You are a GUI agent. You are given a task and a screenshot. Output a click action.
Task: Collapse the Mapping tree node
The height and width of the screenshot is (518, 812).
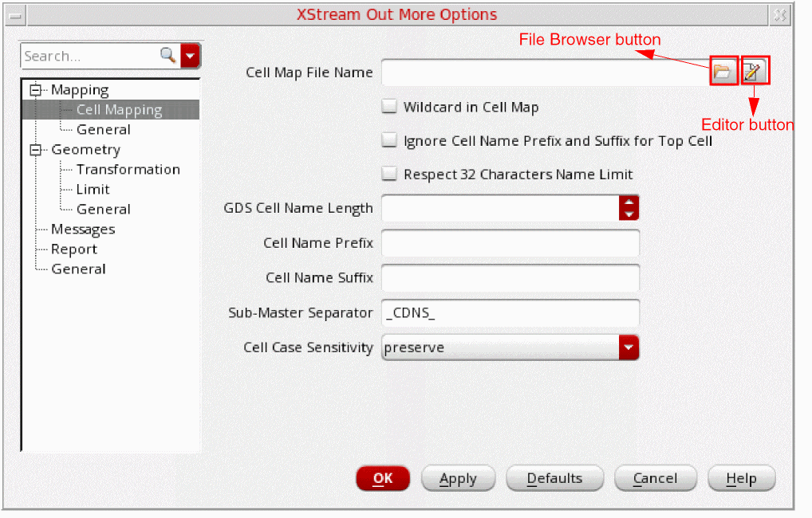[x=35, y=90]
